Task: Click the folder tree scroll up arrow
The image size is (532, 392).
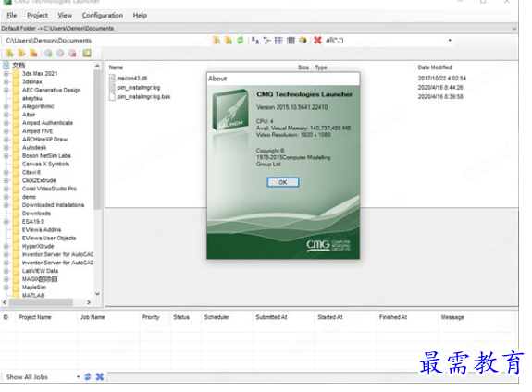Action: pos(97,66)
